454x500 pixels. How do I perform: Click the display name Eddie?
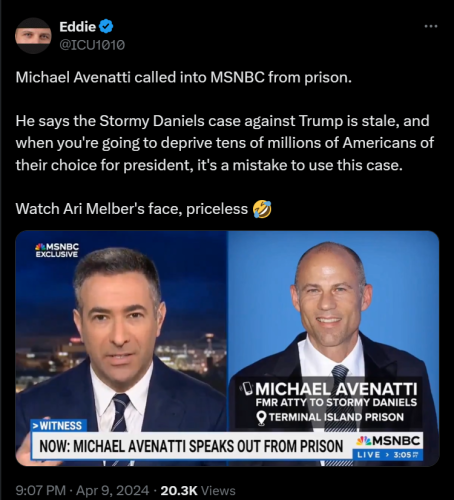pos(77,27)
